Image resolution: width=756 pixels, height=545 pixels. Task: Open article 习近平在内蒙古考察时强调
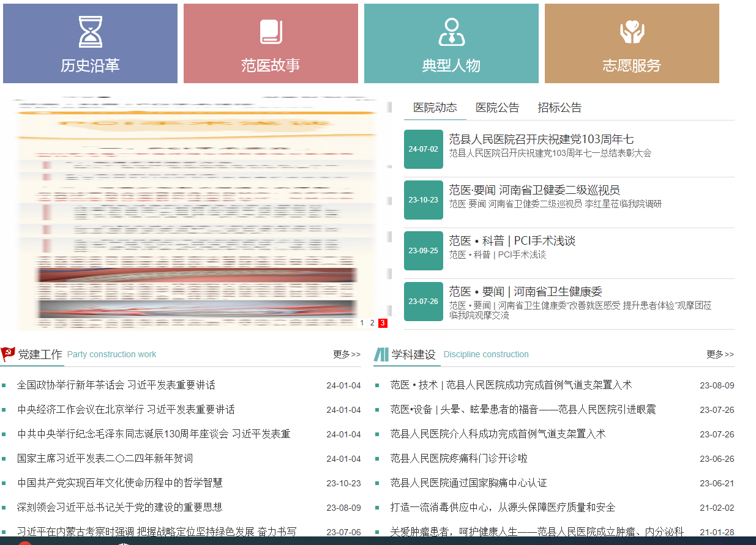tap(157, 532)
